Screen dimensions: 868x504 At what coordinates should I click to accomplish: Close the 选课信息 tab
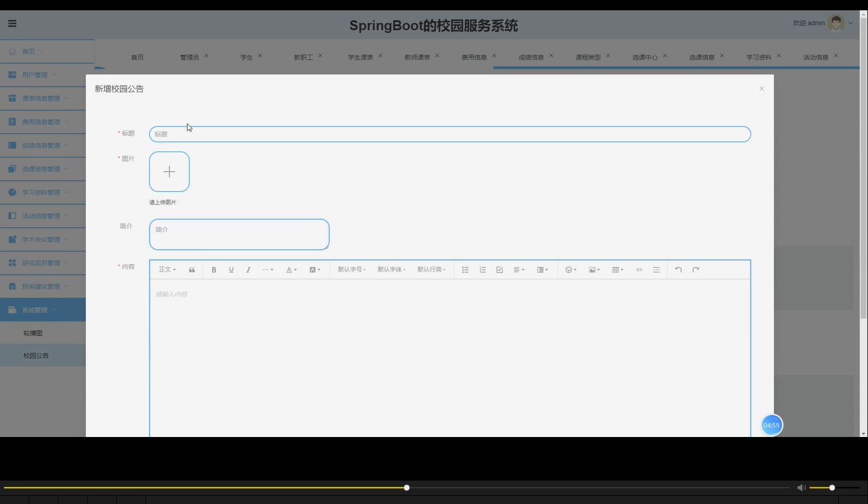(x=722, y=56)
